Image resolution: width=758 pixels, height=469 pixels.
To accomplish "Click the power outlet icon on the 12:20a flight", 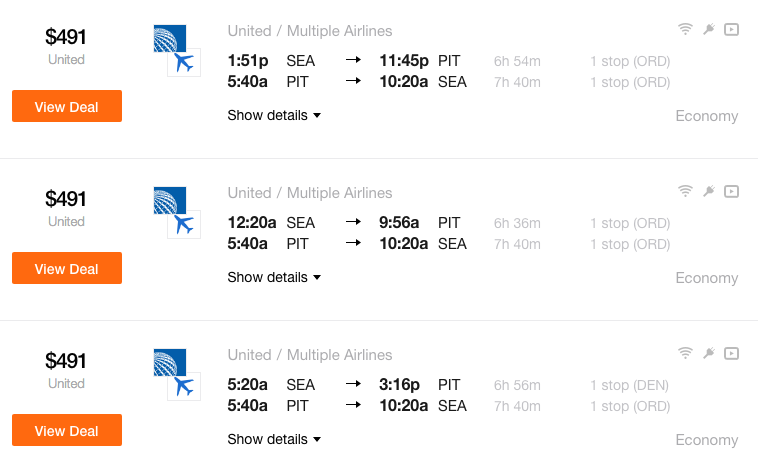I will (708, 191).
